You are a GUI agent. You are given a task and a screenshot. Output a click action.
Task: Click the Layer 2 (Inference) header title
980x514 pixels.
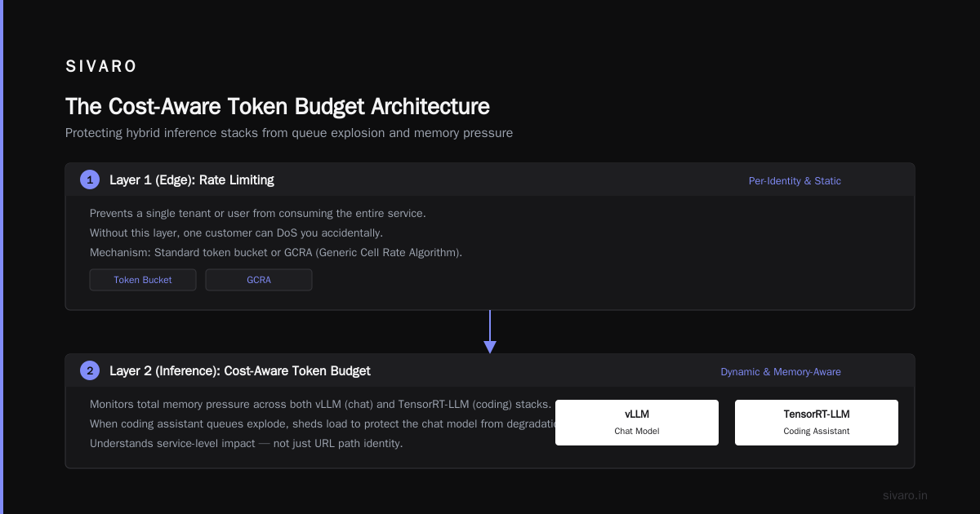tap(240, 371)
